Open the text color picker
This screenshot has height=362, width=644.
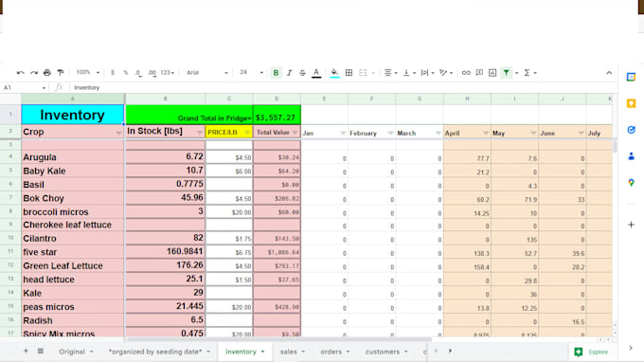[316, 73]
